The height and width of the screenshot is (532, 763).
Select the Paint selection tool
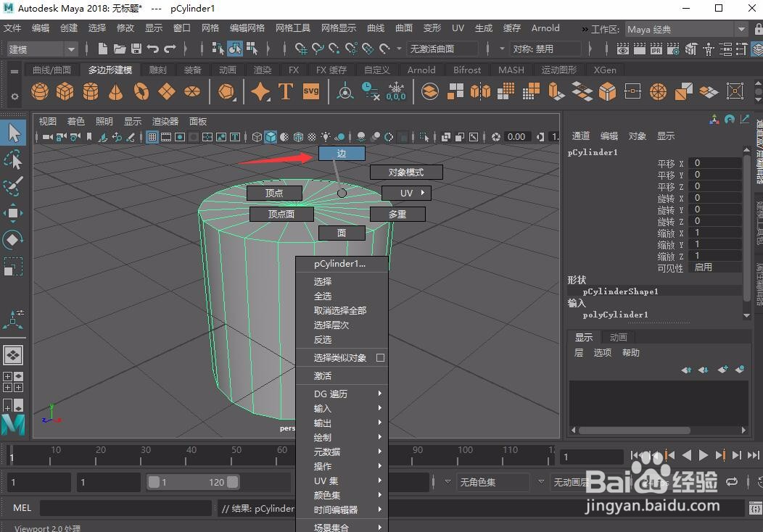click(13, 186)
